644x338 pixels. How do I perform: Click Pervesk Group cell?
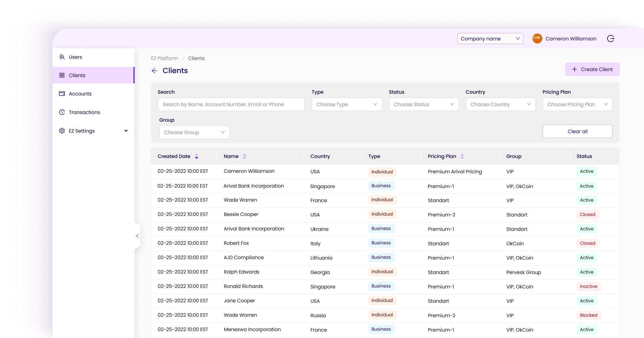pos(523,272)
